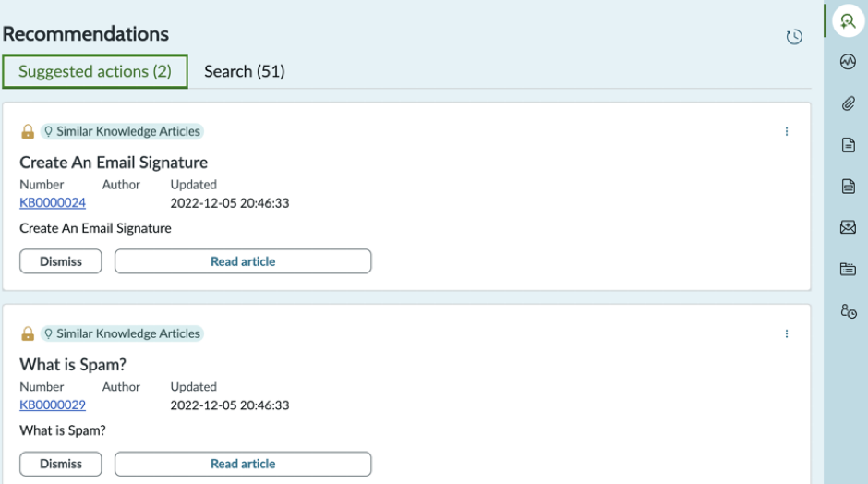Open more options menu for What is Spam card
The width and height of the screenshot is (868, 484).
[787, 333]
